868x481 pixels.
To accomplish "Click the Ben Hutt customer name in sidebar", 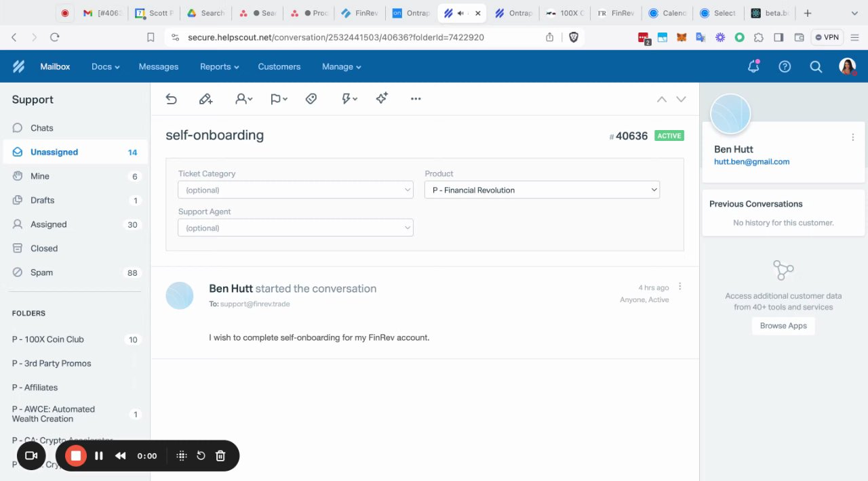I will pyautogui.click(x=734, y=149).
